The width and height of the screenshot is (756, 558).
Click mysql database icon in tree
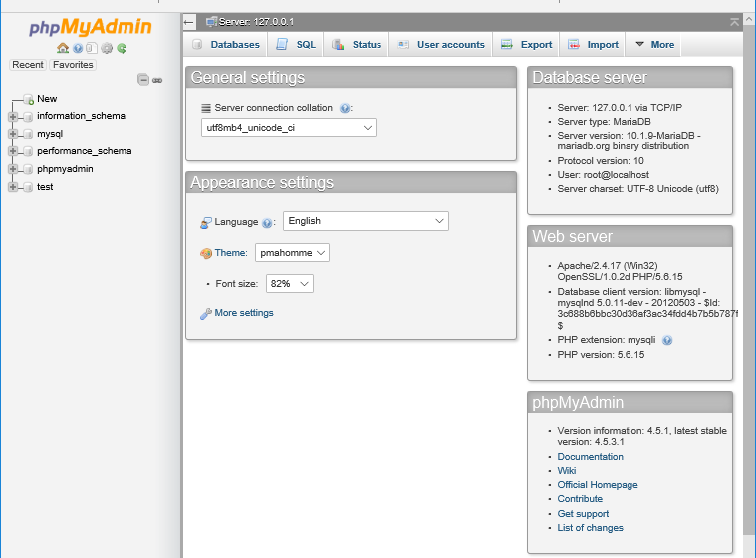coord(28,135)
